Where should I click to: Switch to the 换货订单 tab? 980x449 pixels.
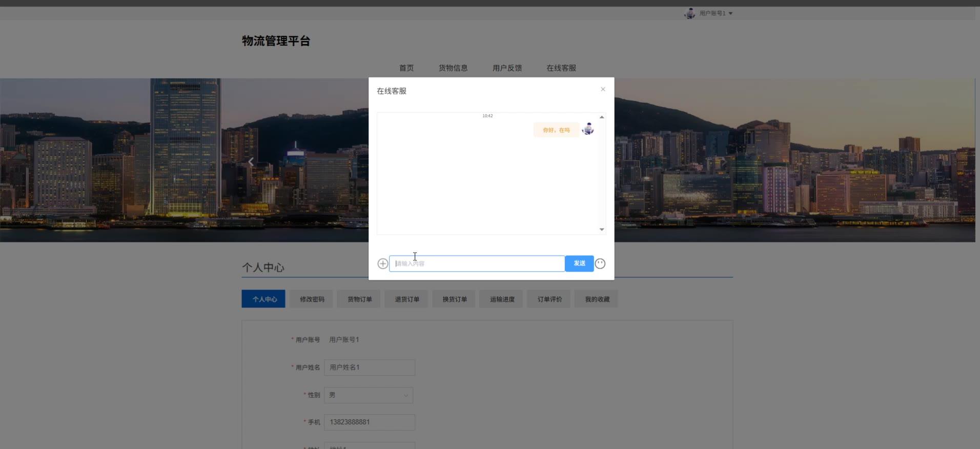pos(455,299)
